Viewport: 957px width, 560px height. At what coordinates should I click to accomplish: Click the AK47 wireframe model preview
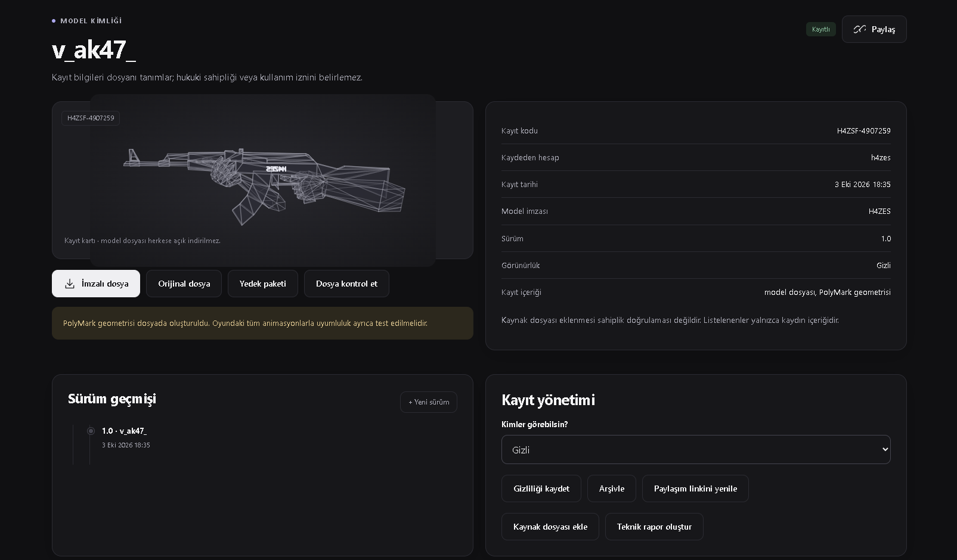(x=263, y=181)
